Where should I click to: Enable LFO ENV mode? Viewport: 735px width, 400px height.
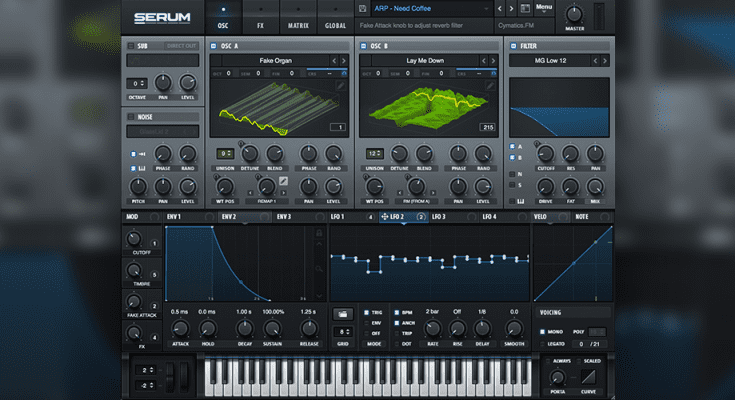[x=367, y=323]
